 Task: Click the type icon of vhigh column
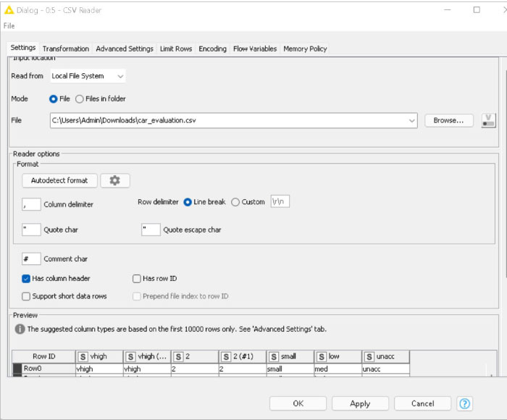coord(83,356)
